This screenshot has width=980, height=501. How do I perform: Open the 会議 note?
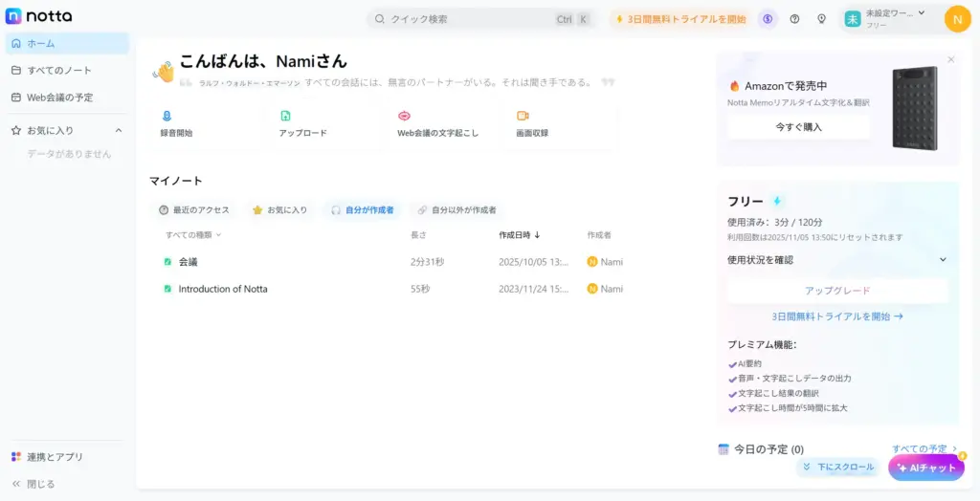(x=189, y=262)
